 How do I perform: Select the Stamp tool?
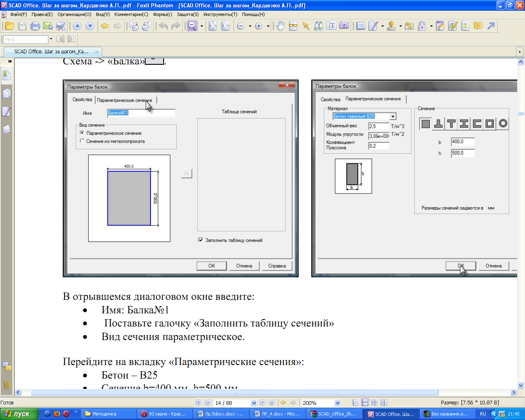click(391, 26)
